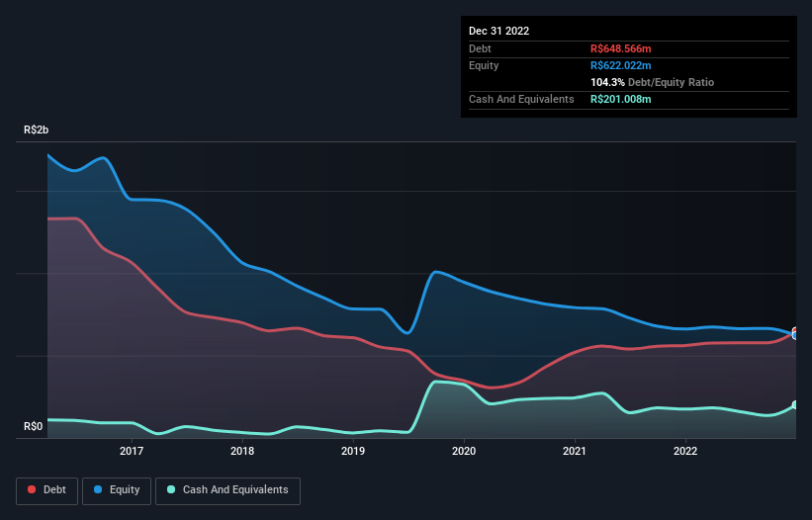This screenshot has width=812, height=520.
Task: Select the 2022 x-axis label
Action: [x=685, y=451]
